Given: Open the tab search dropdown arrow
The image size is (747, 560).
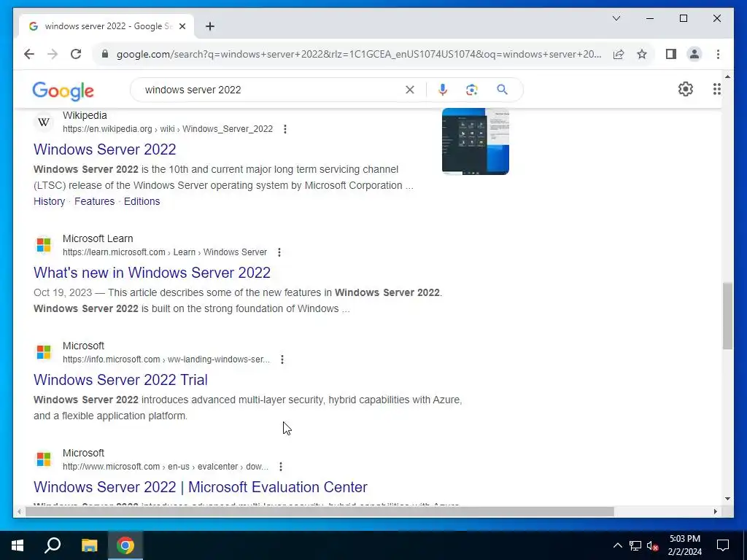Looking at the screenshot, I should (616, 18).
